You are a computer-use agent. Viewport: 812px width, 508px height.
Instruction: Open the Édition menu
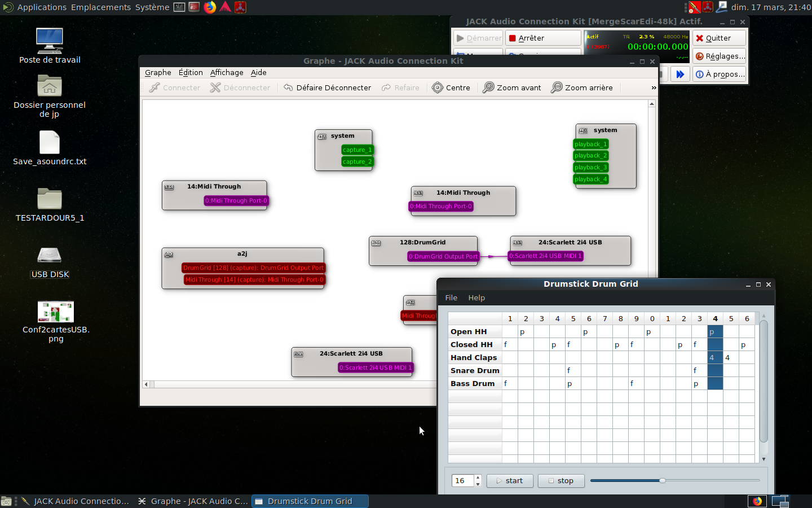pos(191,72)
